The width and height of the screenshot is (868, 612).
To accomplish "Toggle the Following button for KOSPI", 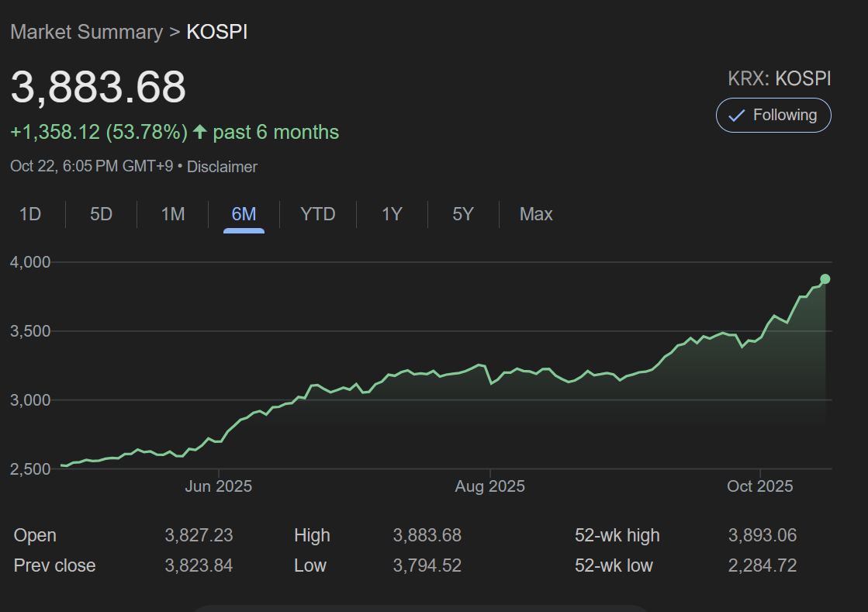I will click(773, 116).
